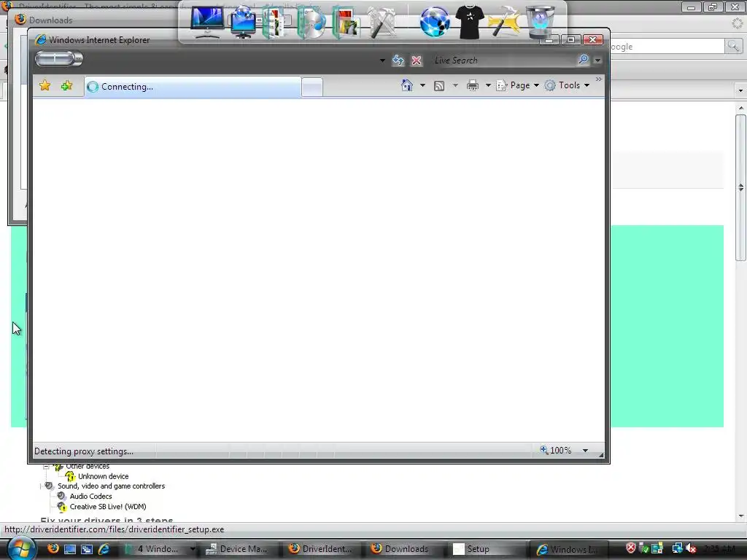The height and width of the screenshot is (560, 747).
Task: Open the music disc folder dock icon
Action: pos(311,22)
